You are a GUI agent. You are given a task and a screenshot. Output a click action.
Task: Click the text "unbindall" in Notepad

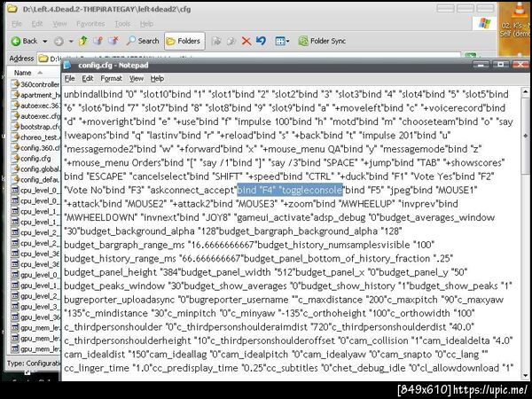click(x=84, y=94)
